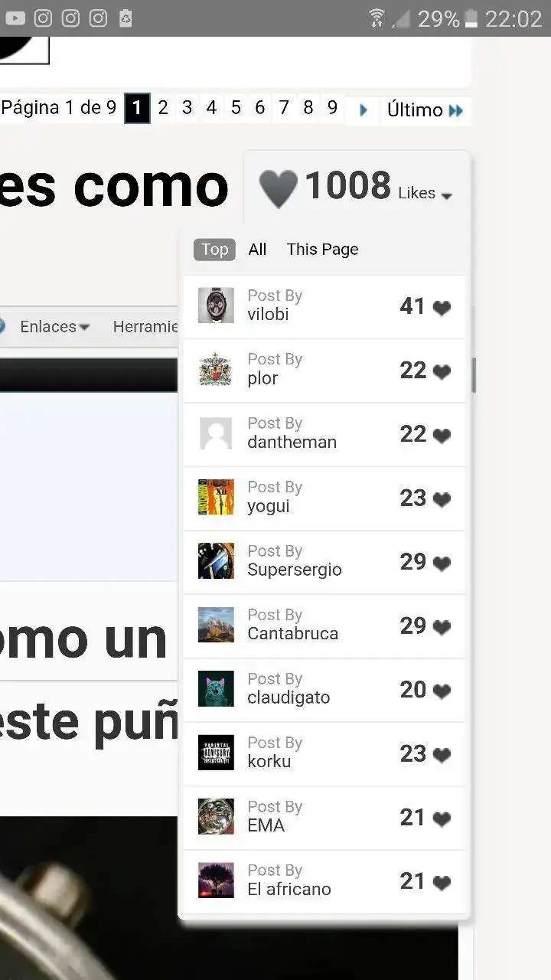This screenshot has width=551, height=980.
Task: Open EMA's avatar thumbnail
Action: tap(216, 817)
